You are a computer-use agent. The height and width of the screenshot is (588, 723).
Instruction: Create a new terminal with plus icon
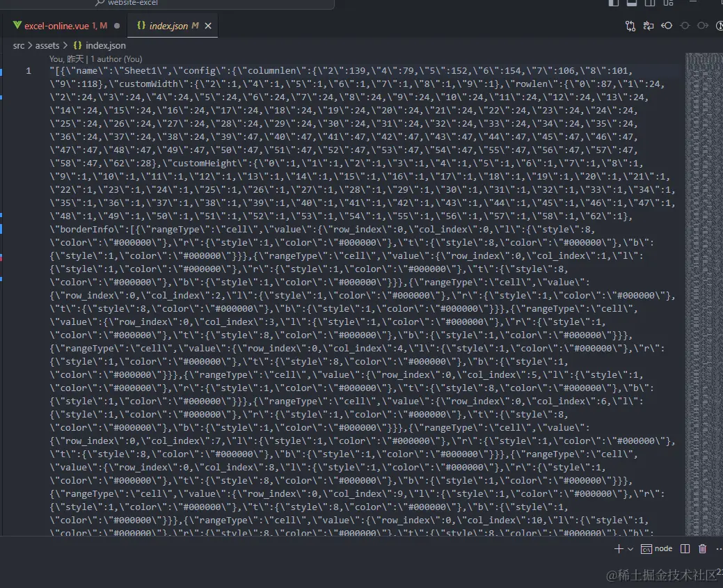pos(619,548)
